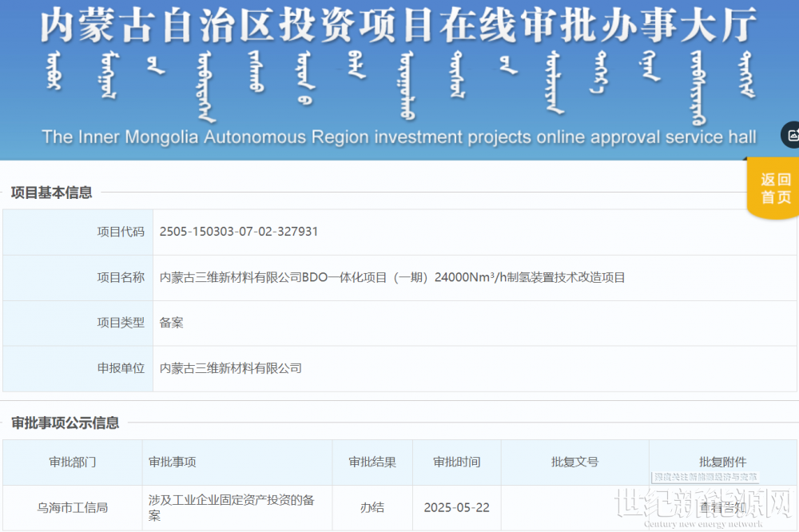
Task: Click the project type value 备案
Action: [171, 323]
